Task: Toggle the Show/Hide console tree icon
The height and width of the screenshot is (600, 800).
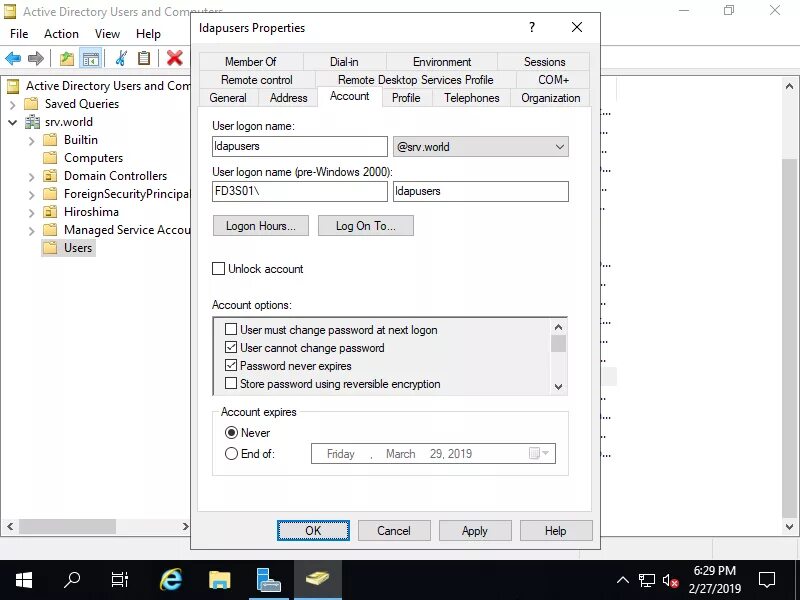Action: pos(91,58)
